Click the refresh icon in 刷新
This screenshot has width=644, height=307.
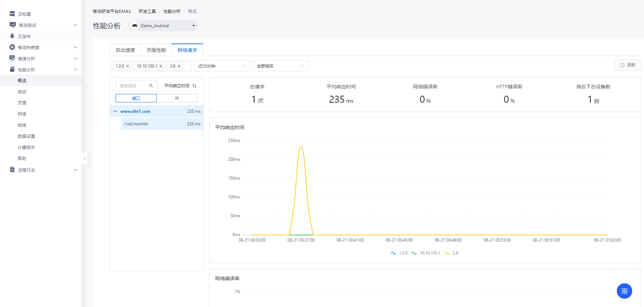(x=622, y=65)
